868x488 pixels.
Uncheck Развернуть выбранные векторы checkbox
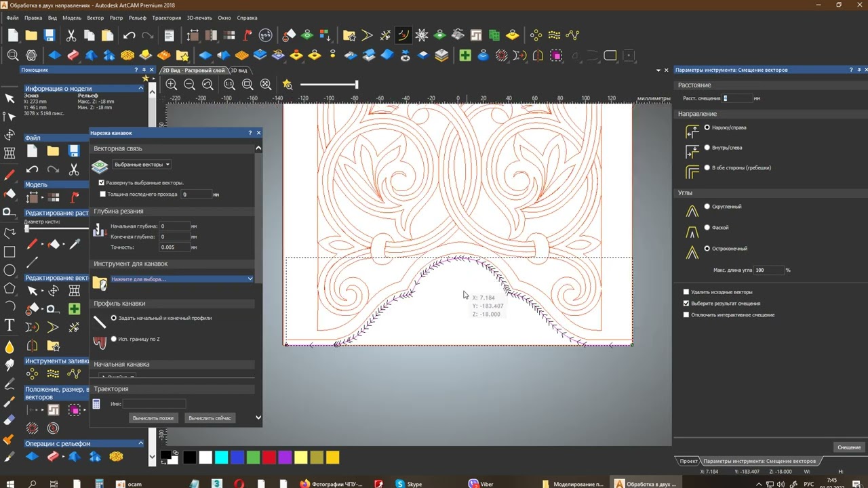click(102, 183)
